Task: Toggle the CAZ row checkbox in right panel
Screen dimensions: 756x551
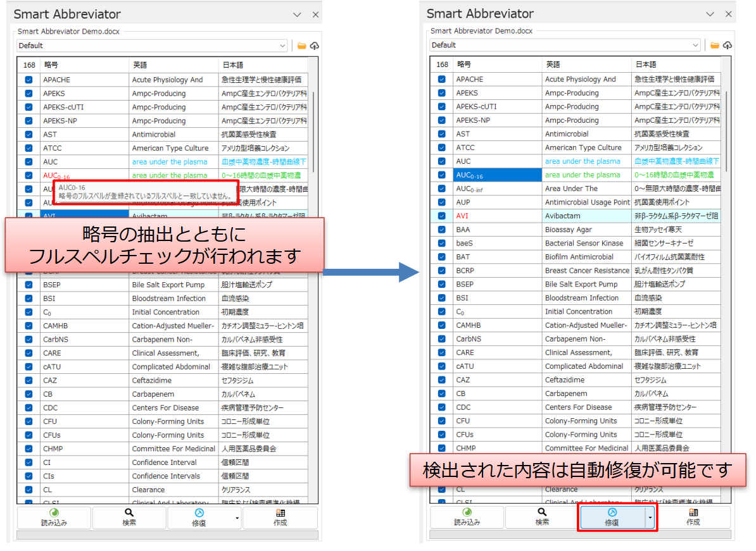Action: [441, 380]
